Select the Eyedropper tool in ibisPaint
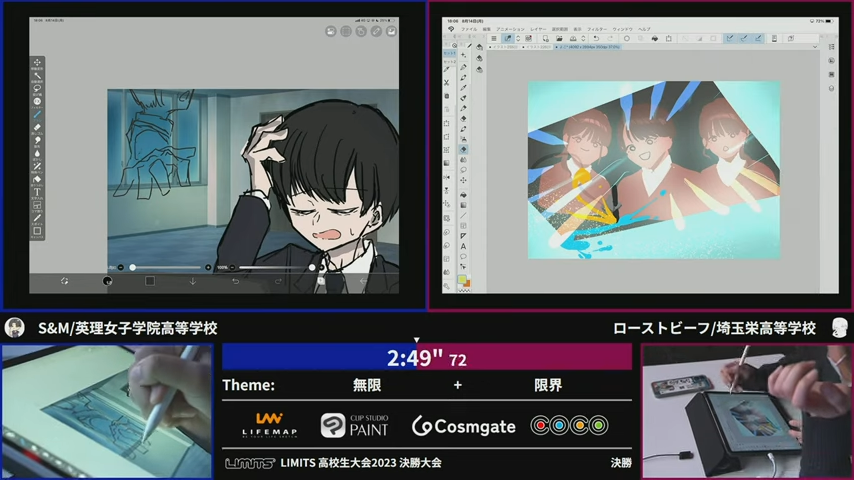Image resolution: width=854 pixels, height=480 pixels. [37, 218]
